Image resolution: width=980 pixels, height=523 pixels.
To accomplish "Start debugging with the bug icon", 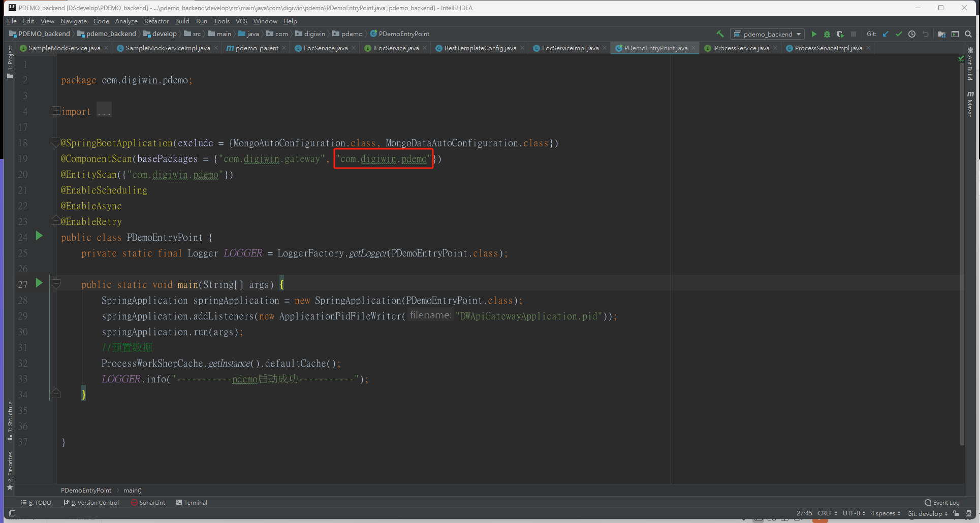I will pyautogui.click(x=827, y=34).
